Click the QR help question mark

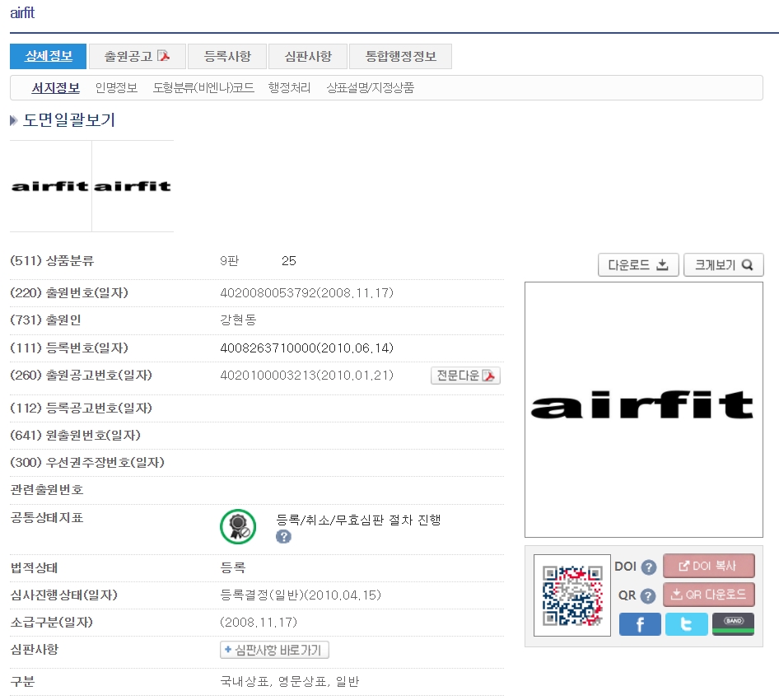pyautogui.click(x=648, y=595)
